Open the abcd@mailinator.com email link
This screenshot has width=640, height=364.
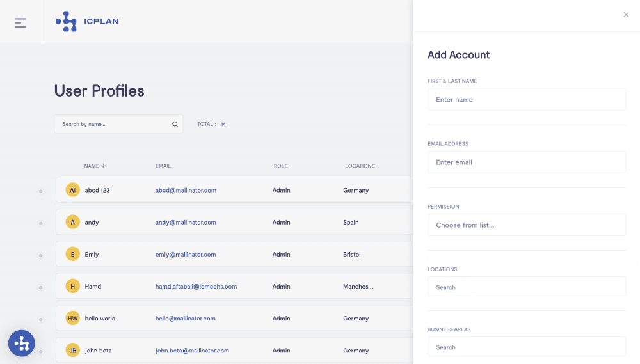[x=186, y=190]
